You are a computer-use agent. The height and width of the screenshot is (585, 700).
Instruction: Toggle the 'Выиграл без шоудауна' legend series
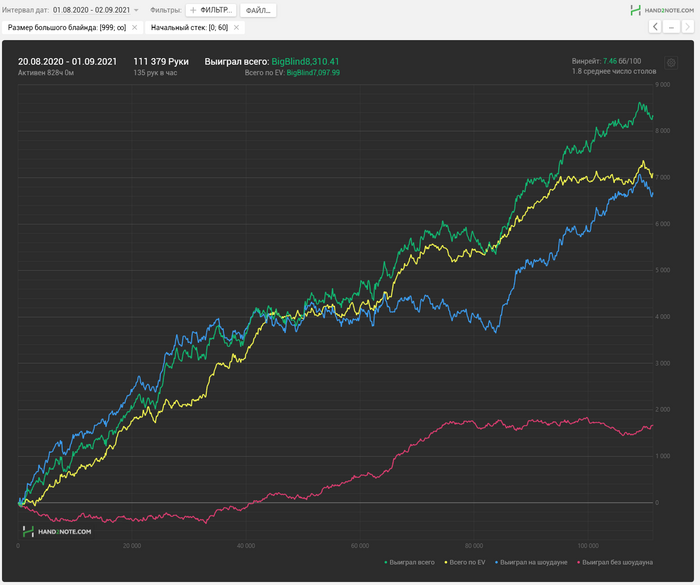click(x=615, y=562)
